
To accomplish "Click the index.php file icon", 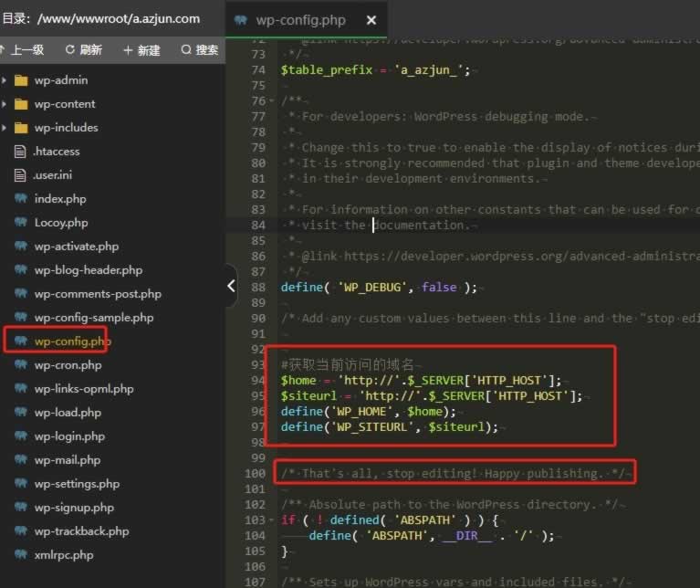I will [x=21, y=199].
